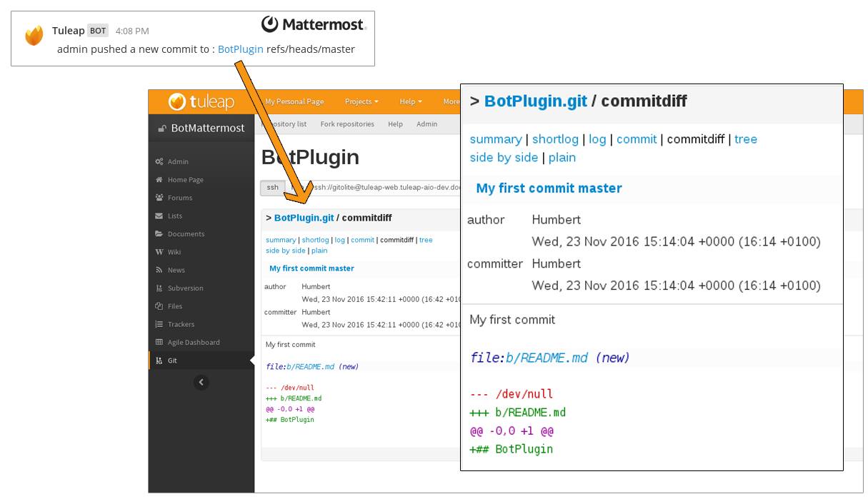
Task: Open My Personal Page in top bar
Action: tap(294, 101)
